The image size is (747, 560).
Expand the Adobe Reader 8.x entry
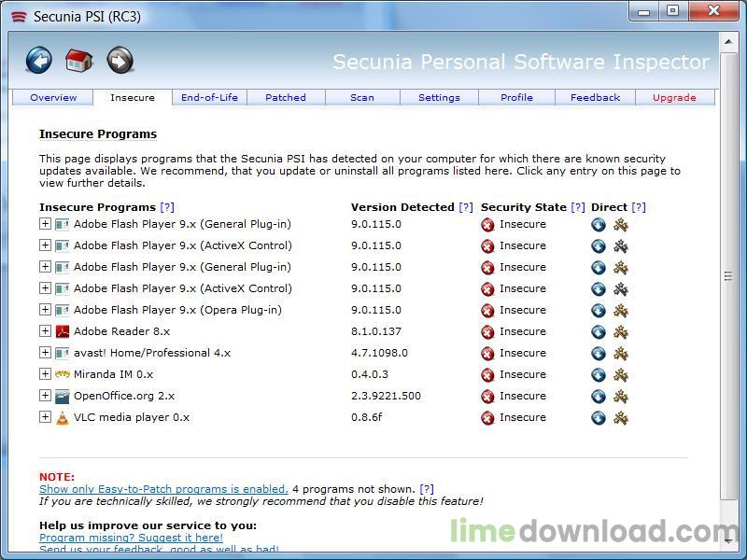point(45,331)
